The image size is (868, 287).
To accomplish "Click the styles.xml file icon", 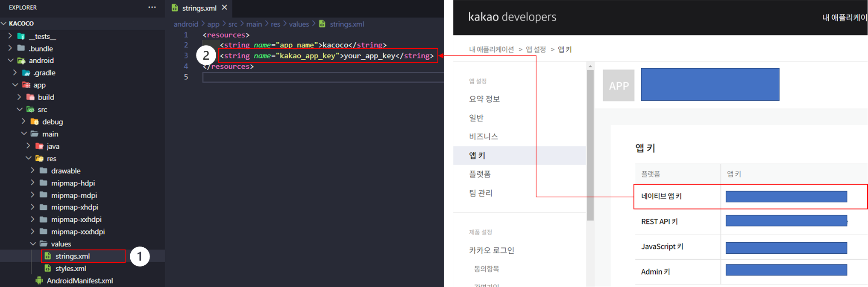I will [x=48, y=268].
